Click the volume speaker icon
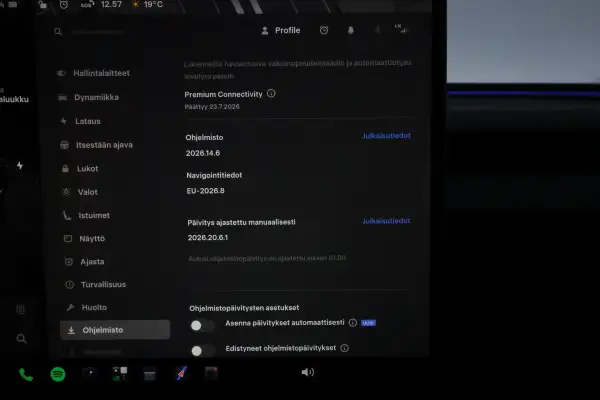This screenshot has width=600, height=400. coord(308,372)
